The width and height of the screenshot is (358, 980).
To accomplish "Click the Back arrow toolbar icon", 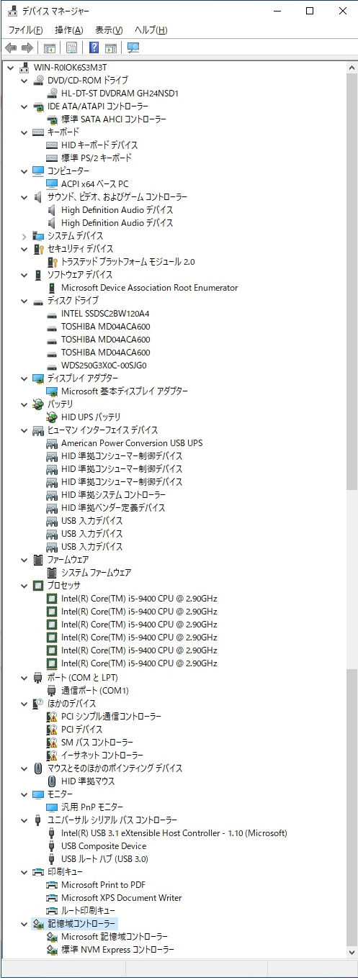I will [11, 47].
